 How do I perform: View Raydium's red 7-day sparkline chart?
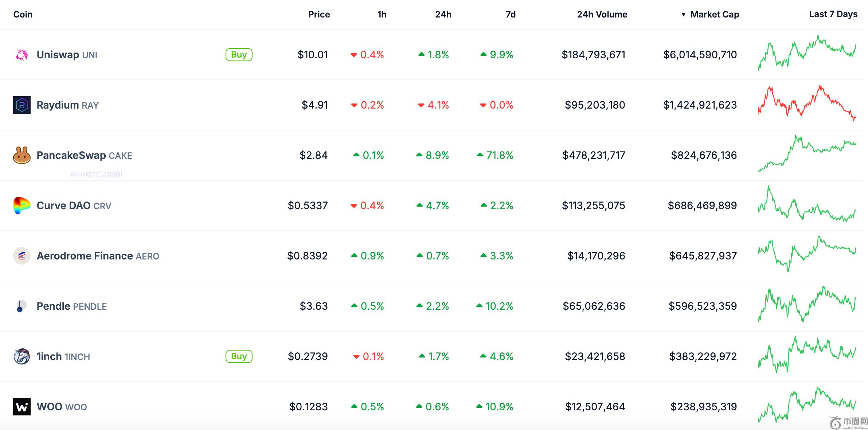tap(807, 103)
